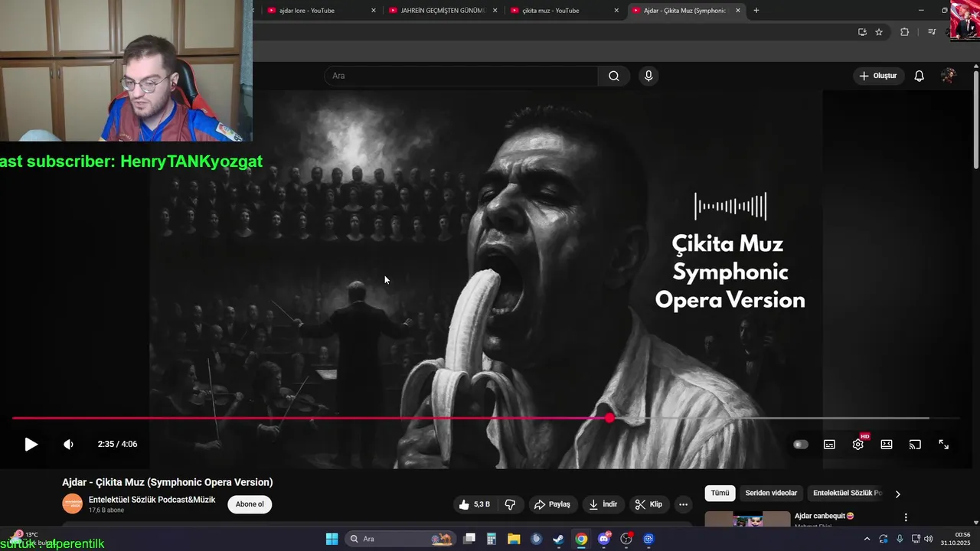Image resolution: width=980 pixels, height=551 pixels.
Task: Click the 'İndir' download button
Action: (603, 504)
